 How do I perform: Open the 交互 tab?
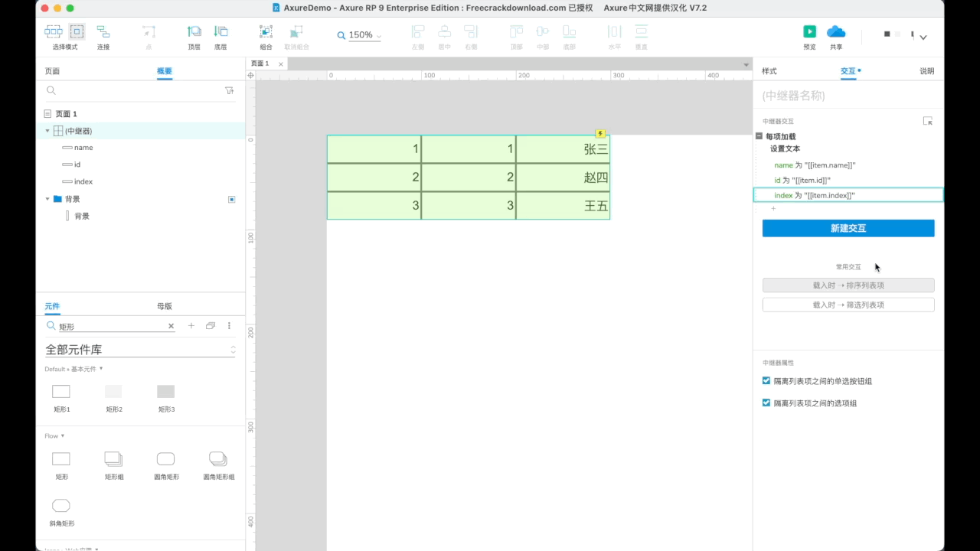tap(848, 71)
